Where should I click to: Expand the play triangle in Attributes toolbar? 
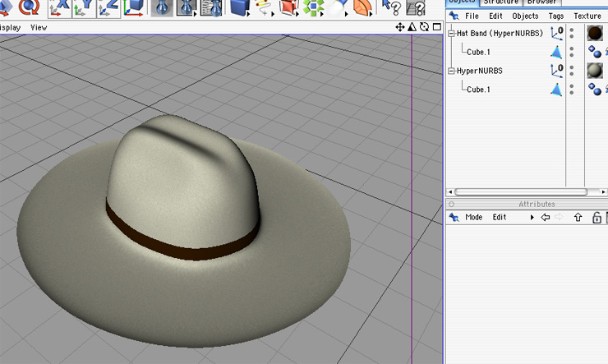point(532,218)
